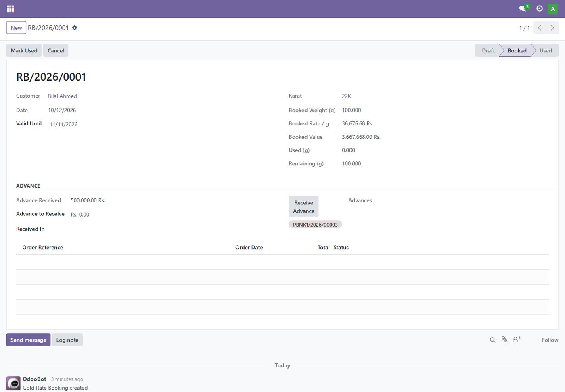Image resolution: width=565 pixels, height=392 pixels.
Task: Click the Date value 10/12/2026
Action: (x=62, y=110)
